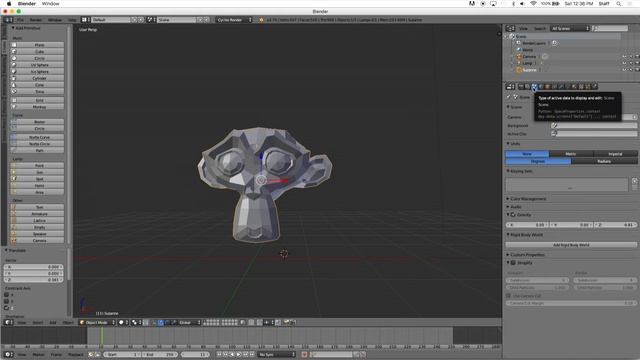Open the Marker menu in timeline
Image resolution: width=640 pixels, height=360 pixels.
tap(38, 355)
